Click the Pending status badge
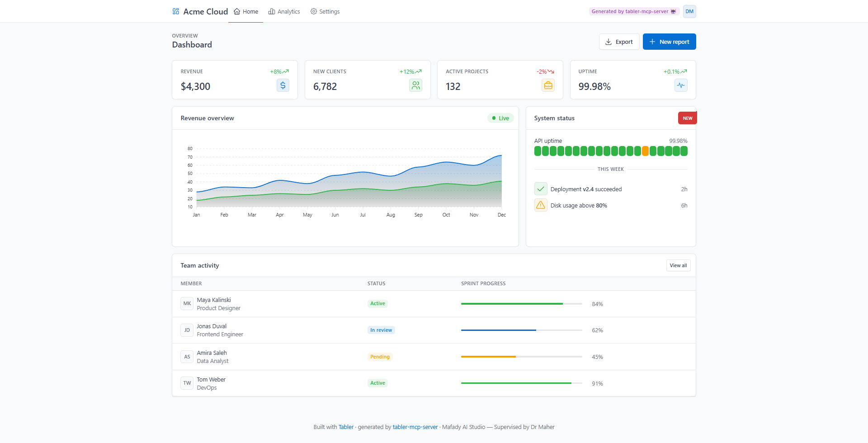The height and width of the screenshot is (443, 868). pos(380,357)
